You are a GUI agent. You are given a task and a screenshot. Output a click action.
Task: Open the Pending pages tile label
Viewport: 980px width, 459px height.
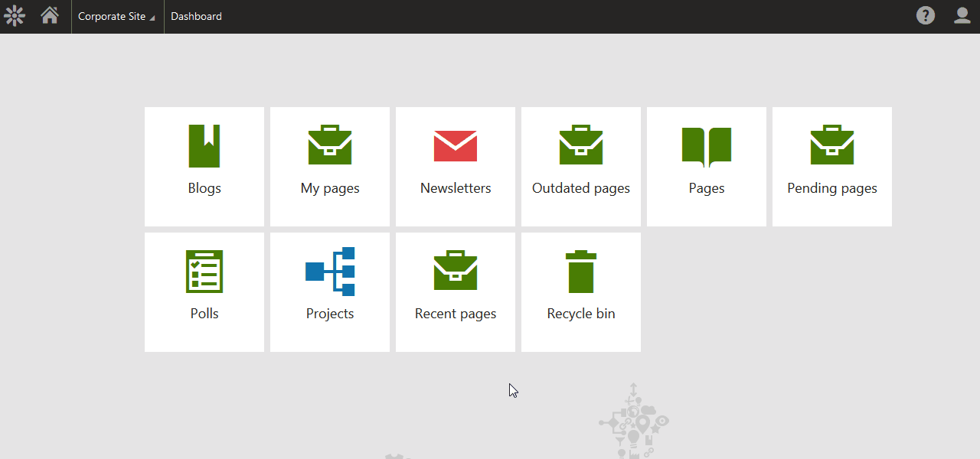[x=832, y=189]
